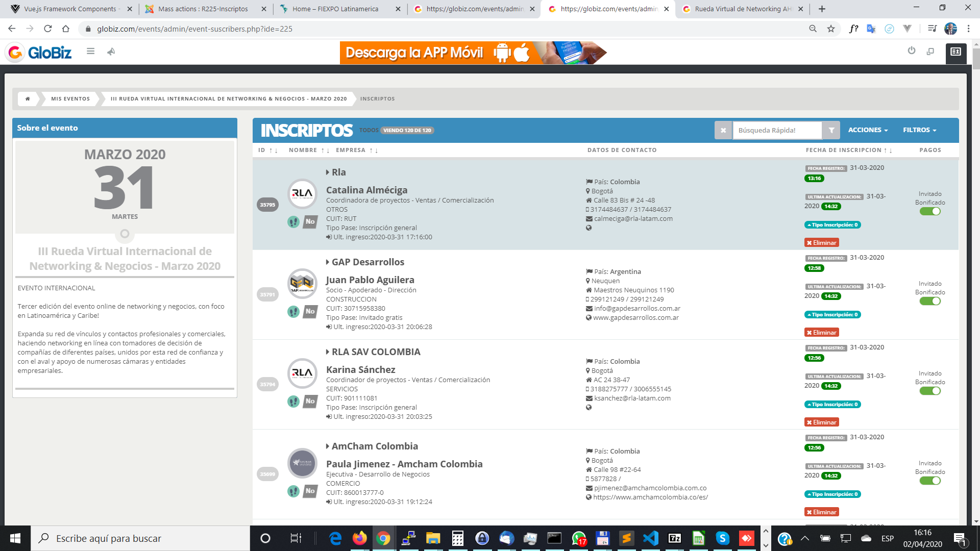Viewport: 980px width, 551px height.
Task: Click the Búsqueda Rápida search field
Action: [777, 130]
